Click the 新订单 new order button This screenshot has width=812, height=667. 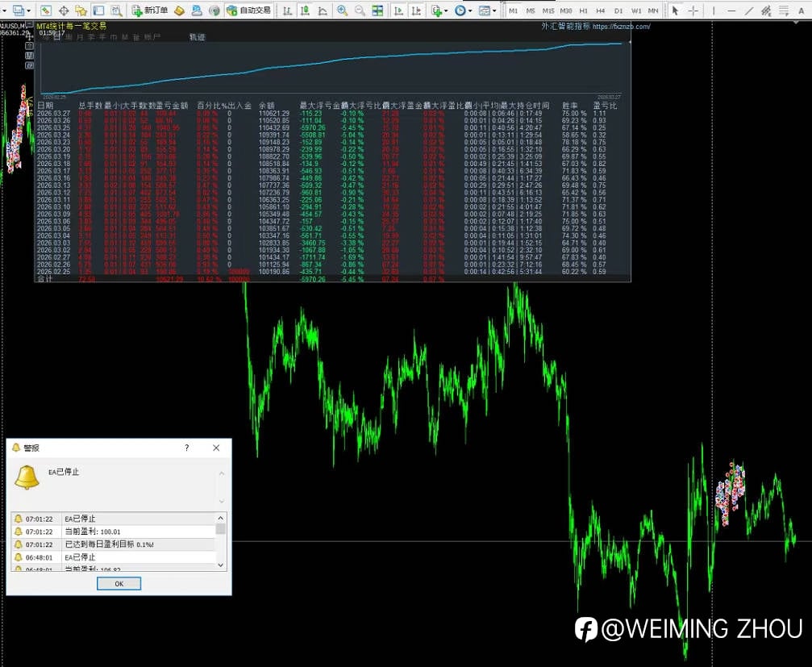tap(150, 10)
